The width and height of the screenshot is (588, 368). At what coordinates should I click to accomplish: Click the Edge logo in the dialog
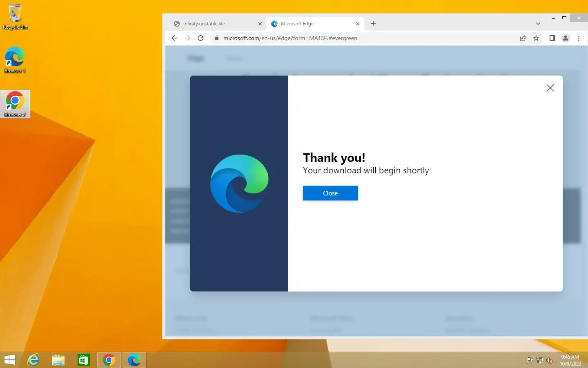click(239, 184)
